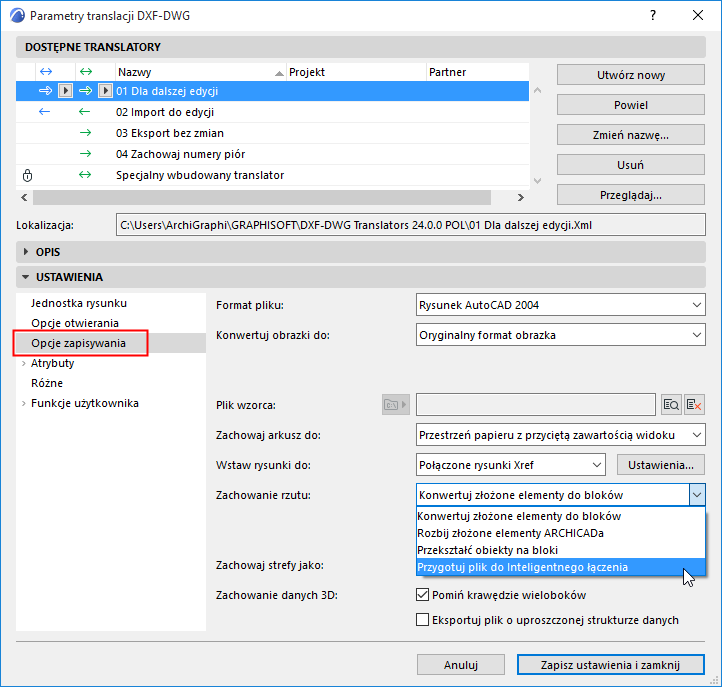Click Zapisz ustawienia i zamknij
Screen dimensions: 722x687
click(x=610, y=664)
